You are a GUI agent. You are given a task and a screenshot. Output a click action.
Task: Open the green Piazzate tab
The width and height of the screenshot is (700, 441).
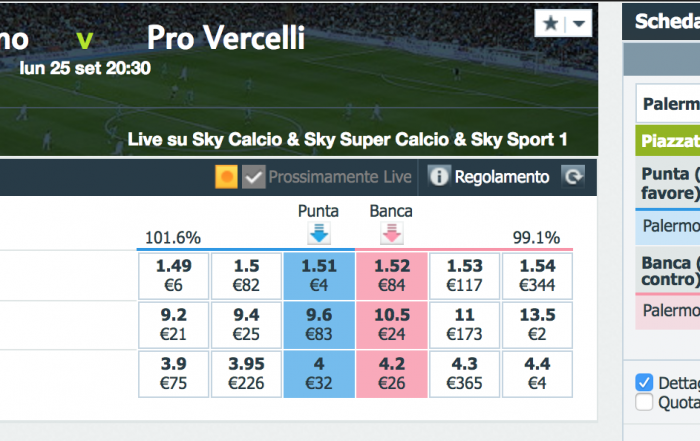tap(668, 141)
